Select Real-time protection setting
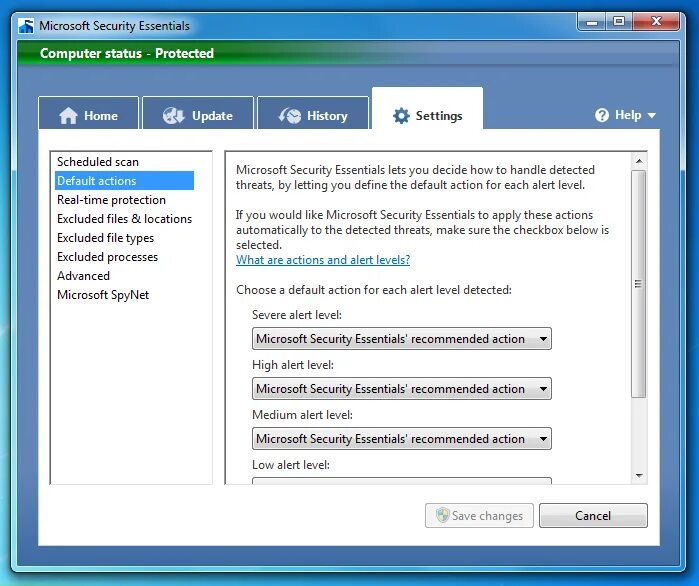699x586 pixels. click(x=111, y=200)
